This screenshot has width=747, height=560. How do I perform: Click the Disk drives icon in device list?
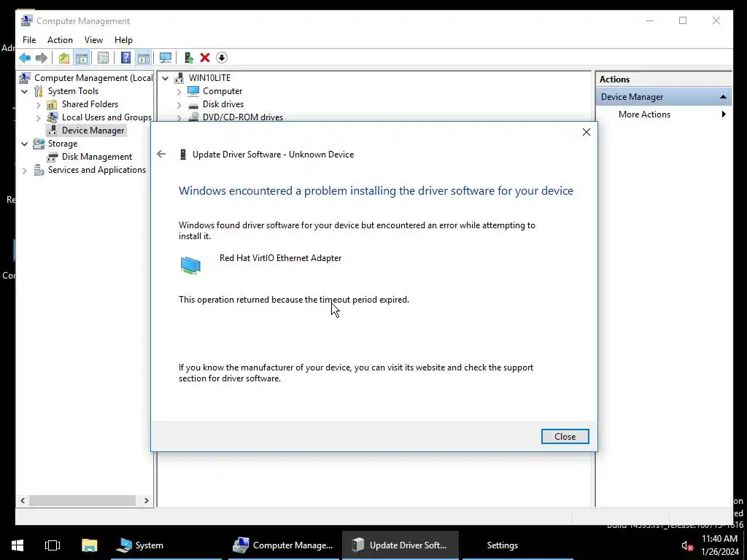pos(193,105)
